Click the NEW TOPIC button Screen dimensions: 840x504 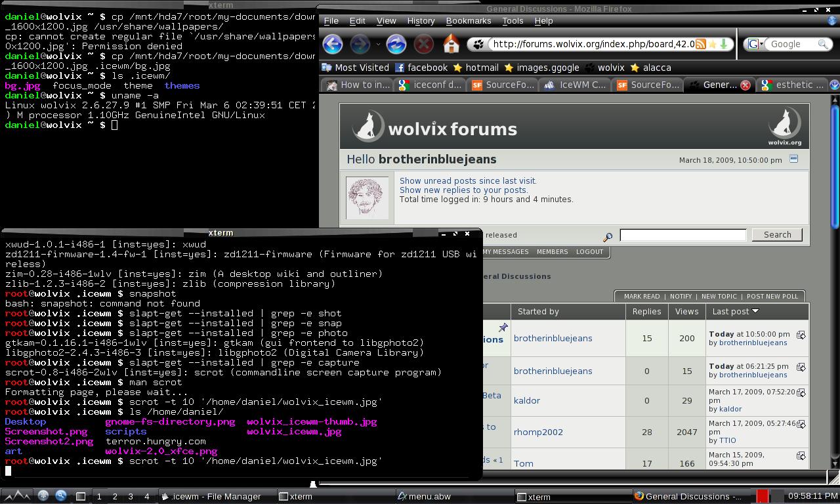pos(719,296)
